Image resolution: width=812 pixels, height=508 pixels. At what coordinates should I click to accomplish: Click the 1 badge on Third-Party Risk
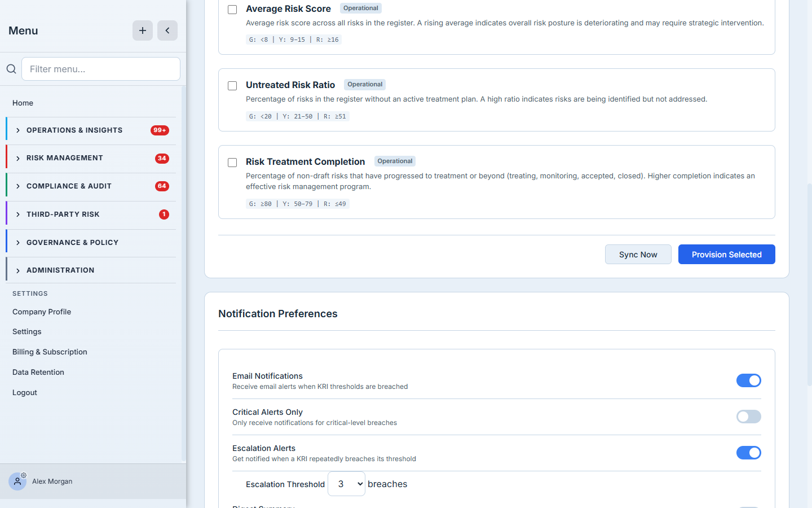point(164,214)
